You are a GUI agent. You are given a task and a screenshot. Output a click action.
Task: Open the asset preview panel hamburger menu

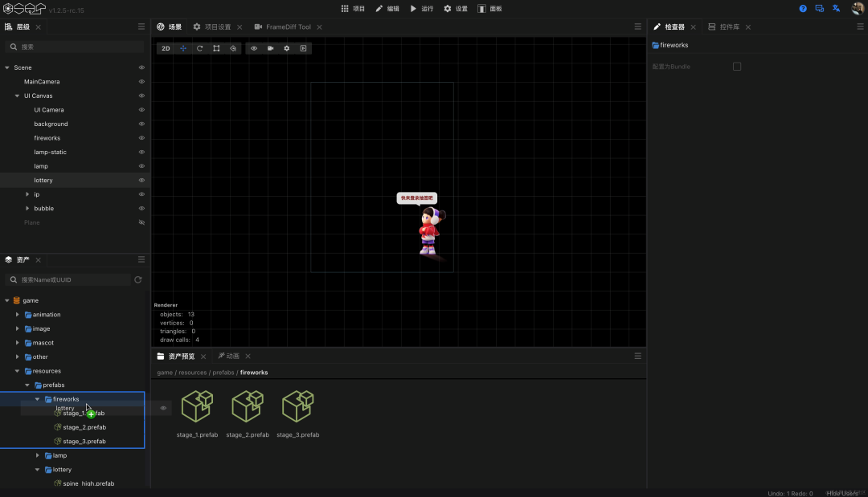(x=637, y=356)
